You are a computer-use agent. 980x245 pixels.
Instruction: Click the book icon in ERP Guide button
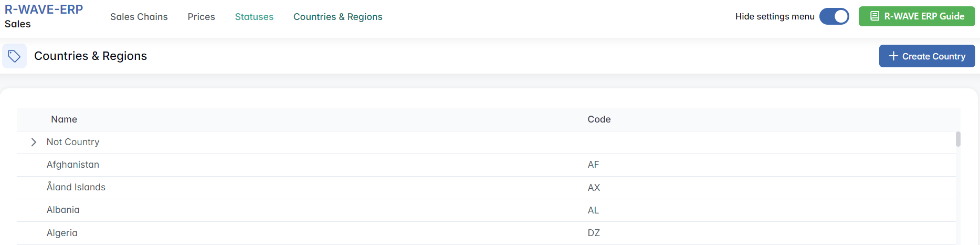click(874, 16)
